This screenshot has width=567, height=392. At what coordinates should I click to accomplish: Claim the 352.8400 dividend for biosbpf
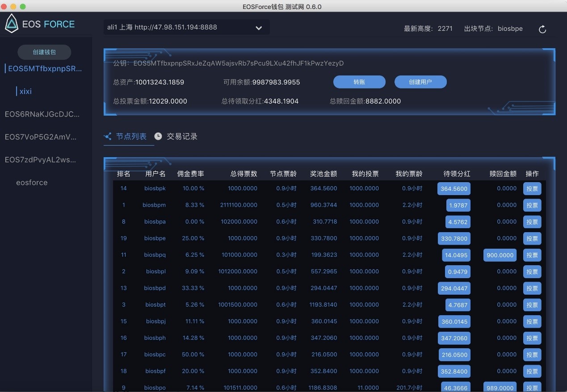click(454, 371)
